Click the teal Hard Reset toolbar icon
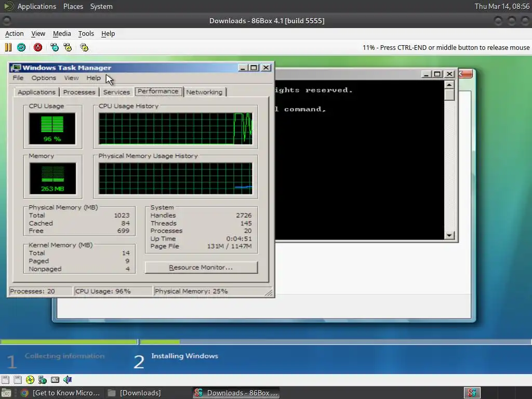532x399 pixels. point(21,47)
